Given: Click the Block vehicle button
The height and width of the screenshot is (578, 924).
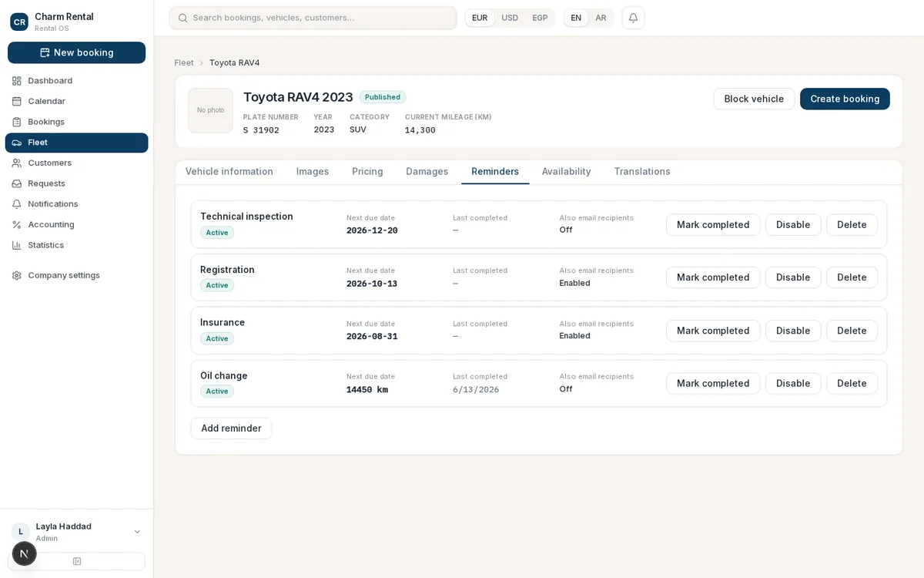Looking at the screenshot, I should tap(754, 99).
